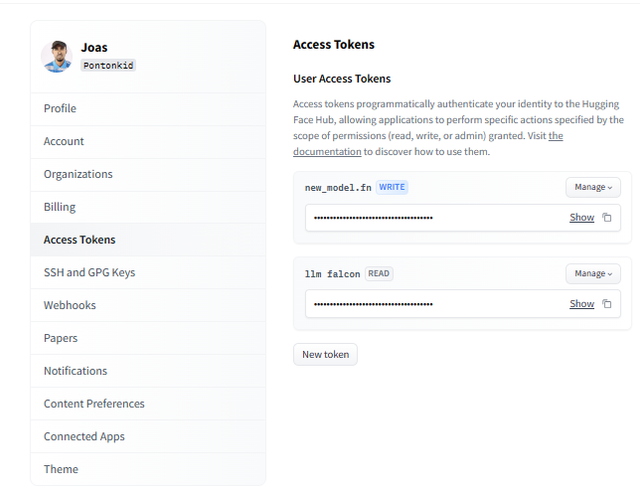Follow the documentation link

327,152
